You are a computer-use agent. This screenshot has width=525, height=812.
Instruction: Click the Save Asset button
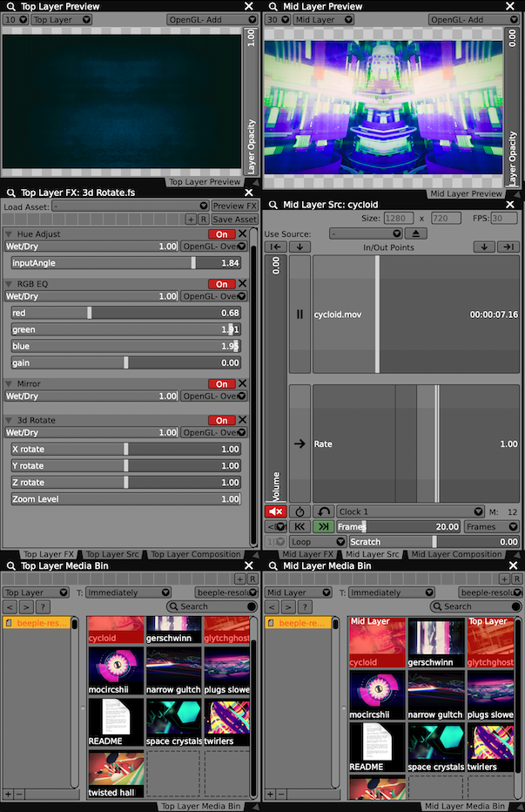pyautogui.click(x=234, y=220)
